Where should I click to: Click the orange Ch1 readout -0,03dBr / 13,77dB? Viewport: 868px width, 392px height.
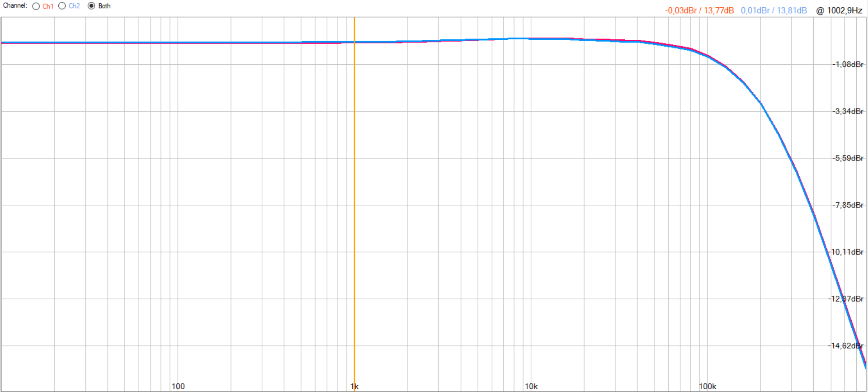[699, 10]
